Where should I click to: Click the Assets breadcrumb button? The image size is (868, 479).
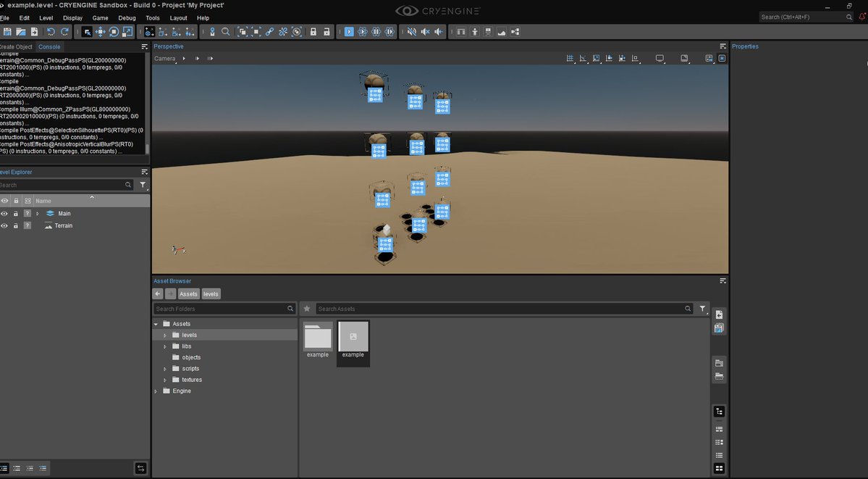click(x=188, y=293)
